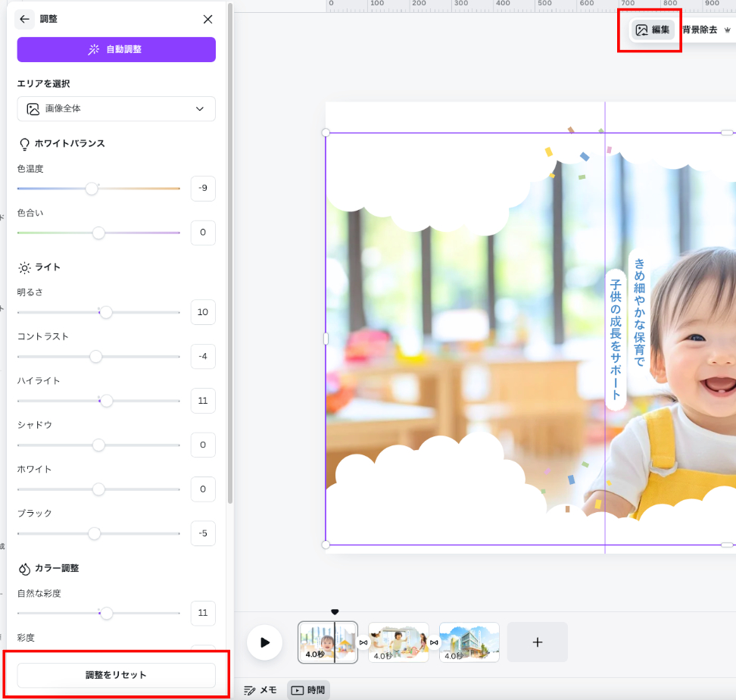Open the メモ notes panel
The width and height of the screenshot is (736, 700).
click(x=260, y=690)
